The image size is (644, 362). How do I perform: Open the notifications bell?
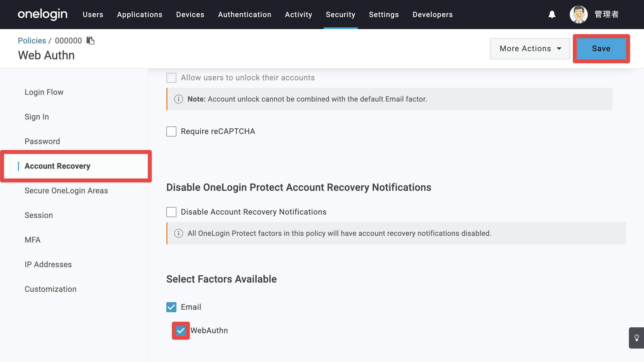[552, 14]
